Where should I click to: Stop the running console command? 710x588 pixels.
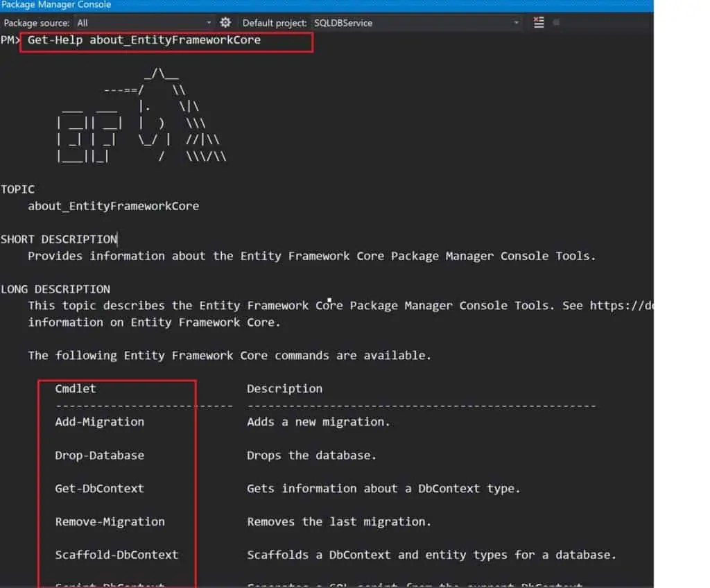(556, 22)
